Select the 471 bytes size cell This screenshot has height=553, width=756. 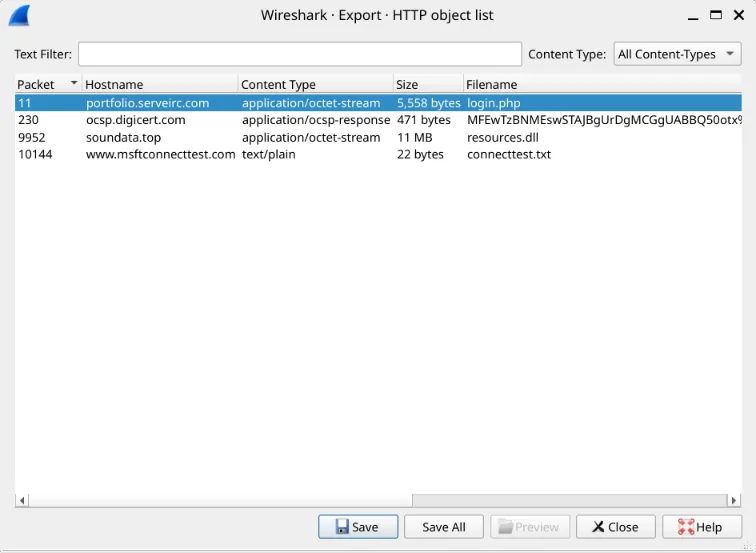[x=424, y=120]
